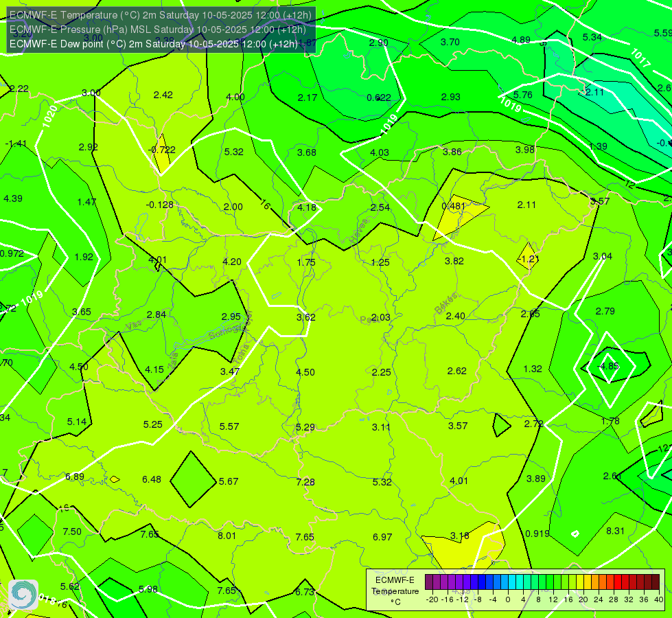Click the 4.20 dew point value

pyautogui.click(x=232, y=261)
